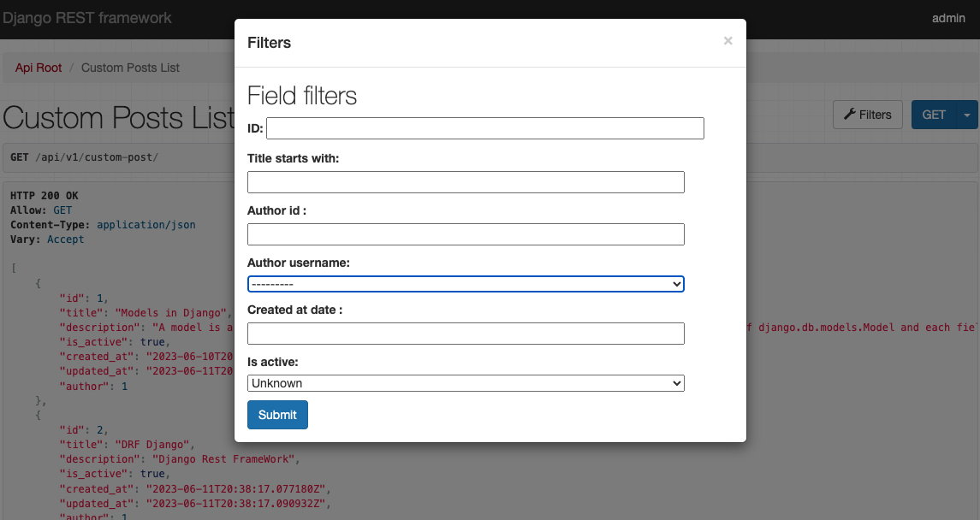Click the "Title starts with:" label
The image size is (980, 520).
click(293, 158)
